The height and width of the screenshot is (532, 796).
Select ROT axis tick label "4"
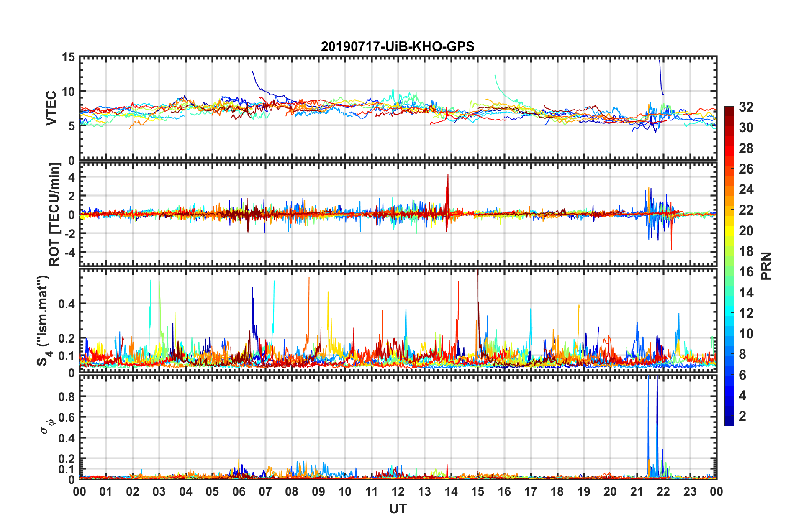(72, 177)
